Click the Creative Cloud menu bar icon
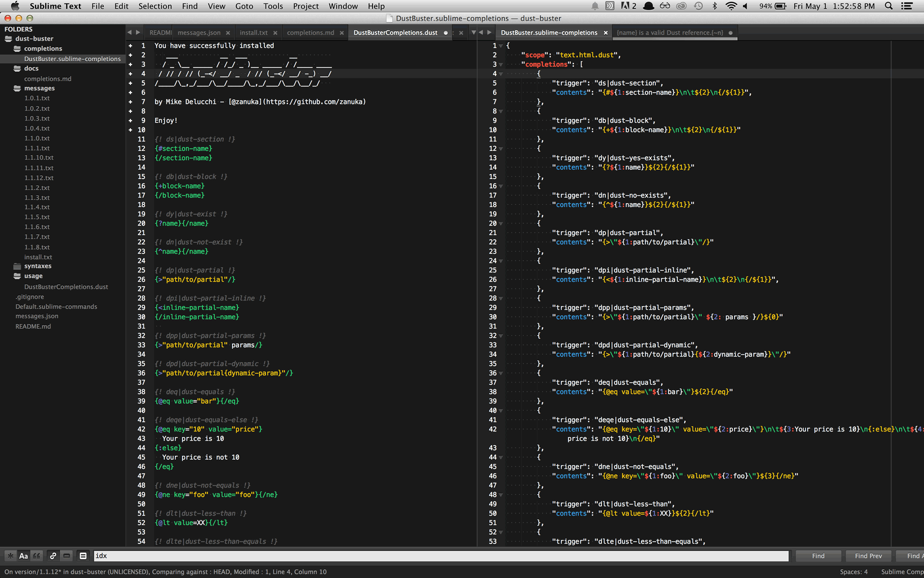Image resolution: width=924 pixels, height=578 pixels. [x=681, y=6]
